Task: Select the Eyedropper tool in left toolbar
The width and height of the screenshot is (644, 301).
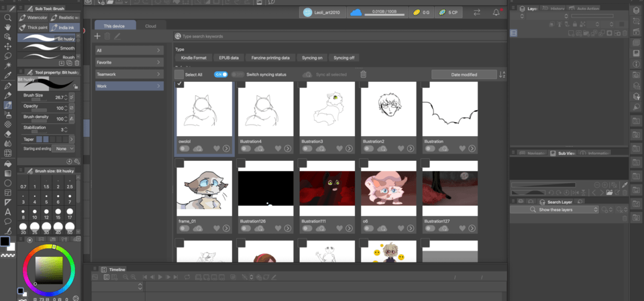Action: [7, 75]
